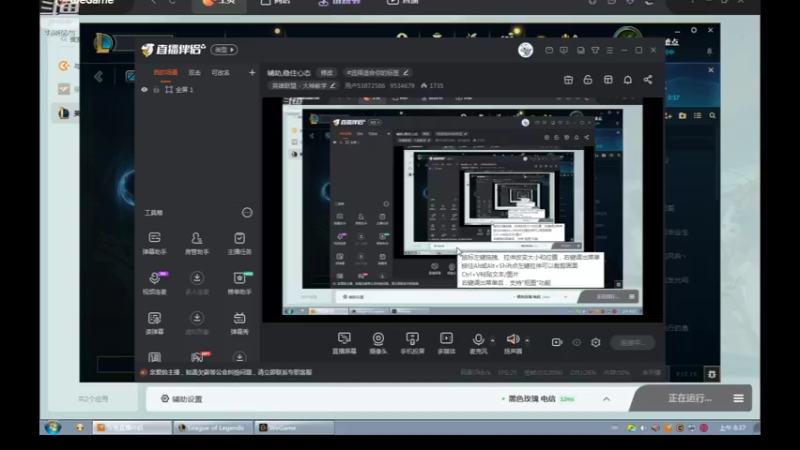Edit the 英雄联盟 category pill
800x450 pixels.
(x=303, y=86)
